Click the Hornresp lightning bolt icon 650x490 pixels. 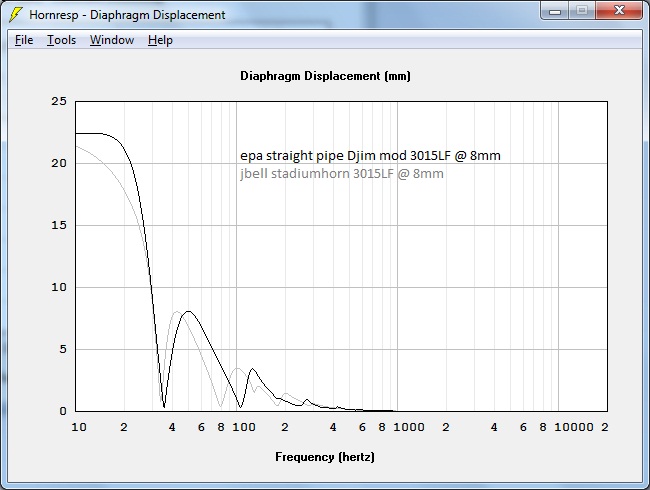pyautogui.click(x=15, y=15)
